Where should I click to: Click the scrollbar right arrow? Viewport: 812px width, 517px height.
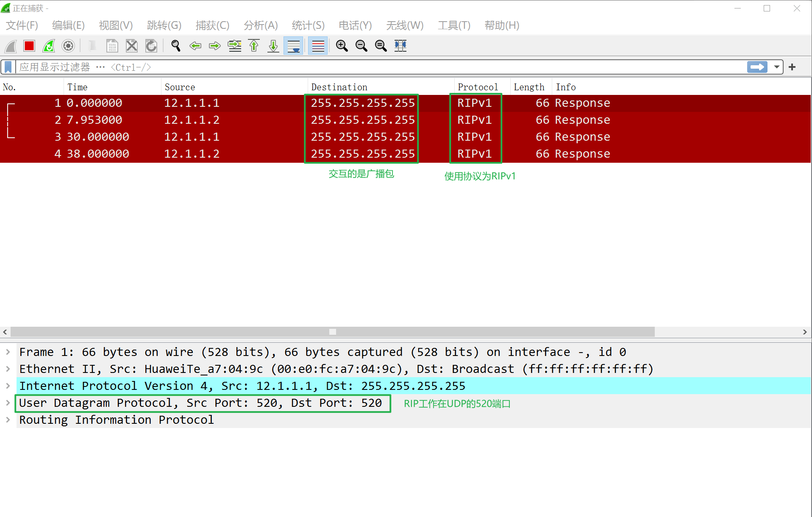[805, 332]
